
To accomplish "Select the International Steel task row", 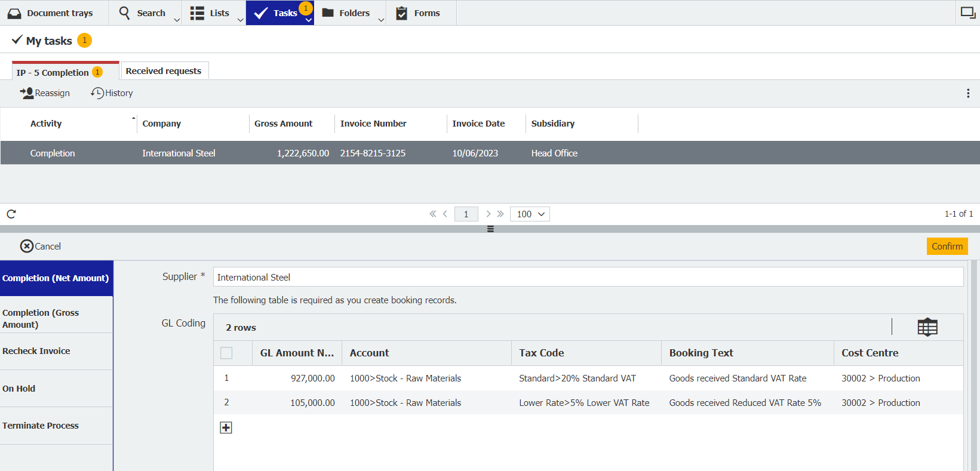I will tap(179, 153).
